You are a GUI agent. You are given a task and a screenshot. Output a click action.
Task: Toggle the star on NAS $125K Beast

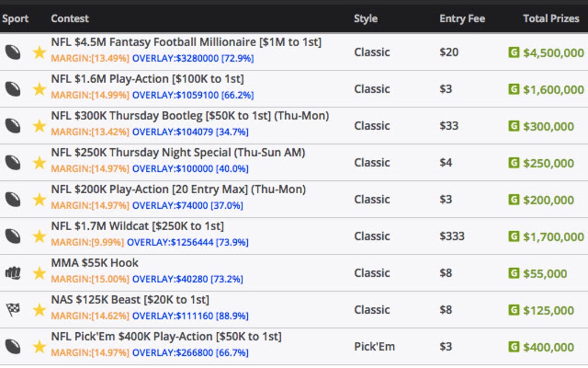pyautogui.click(x=39, y=310)
